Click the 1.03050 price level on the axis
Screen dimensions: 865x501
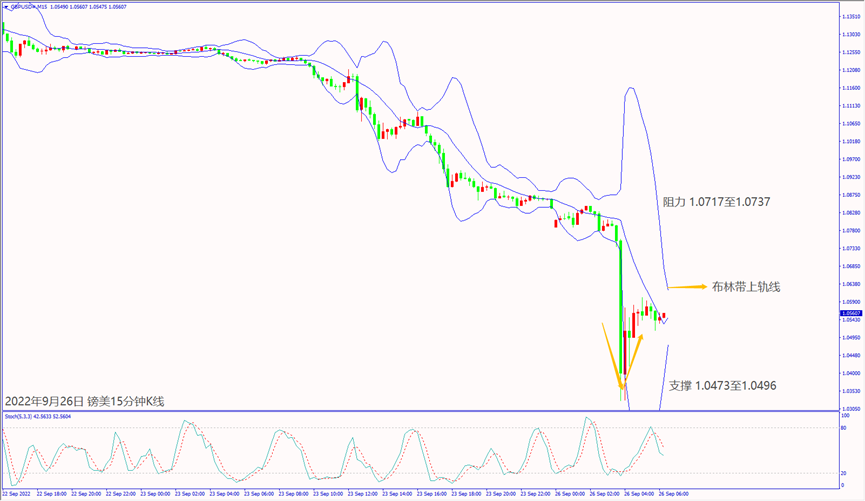(852, 409)
